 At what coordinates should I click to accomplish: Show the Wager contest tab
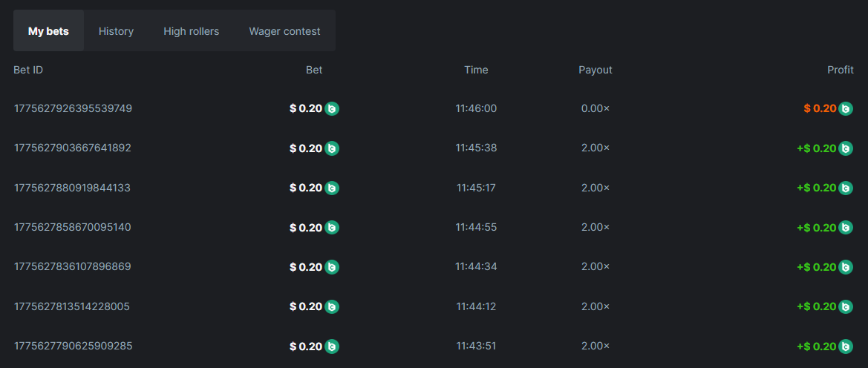[284, 31]
